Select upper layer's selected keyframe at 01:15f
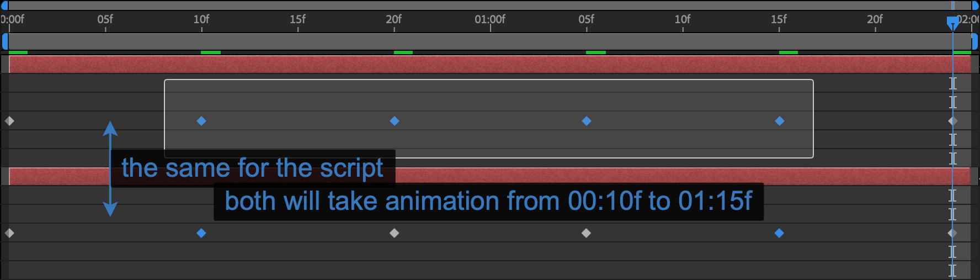980x280 pixels. tap(780, 121)
